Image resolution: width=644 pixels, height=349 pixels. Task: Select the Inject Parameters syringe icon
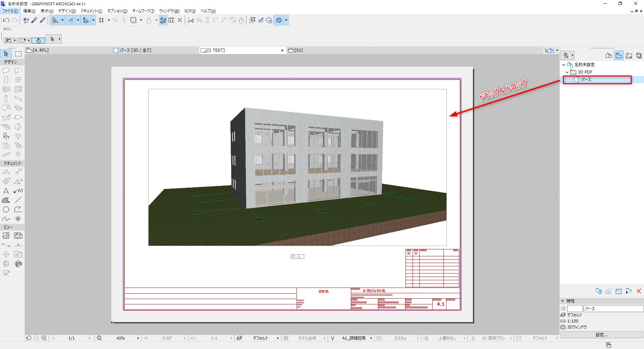click(43, 20)
